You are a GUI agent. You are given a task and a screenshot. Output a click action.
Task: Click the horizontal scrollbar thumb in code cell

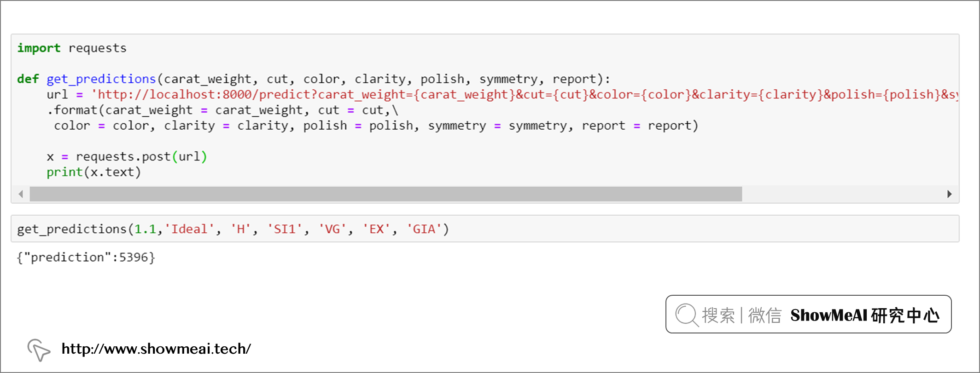385,194
